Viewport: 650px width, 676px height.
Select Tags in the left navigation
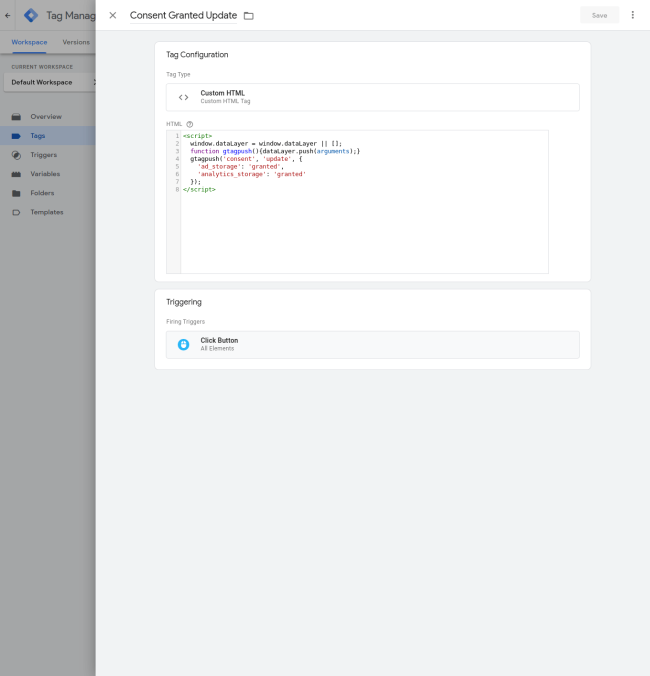tap(37, 136)
